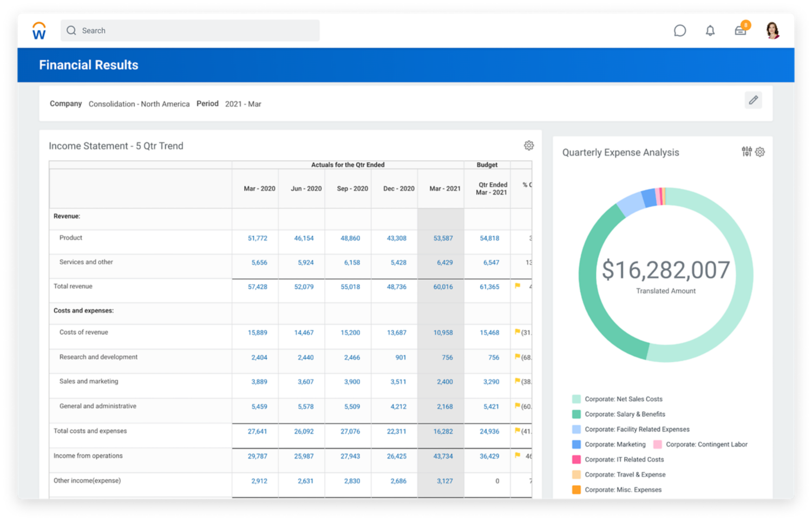812x521 pixels.
Task: Open Product revenue value 53,587
Action: click(x=443, y=238)
